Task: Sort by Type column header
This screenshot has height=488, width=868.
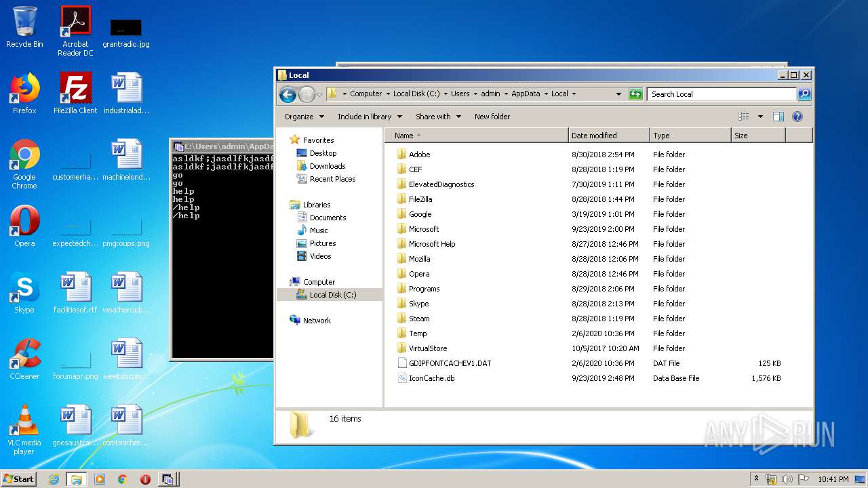Action: pos(690,136)
